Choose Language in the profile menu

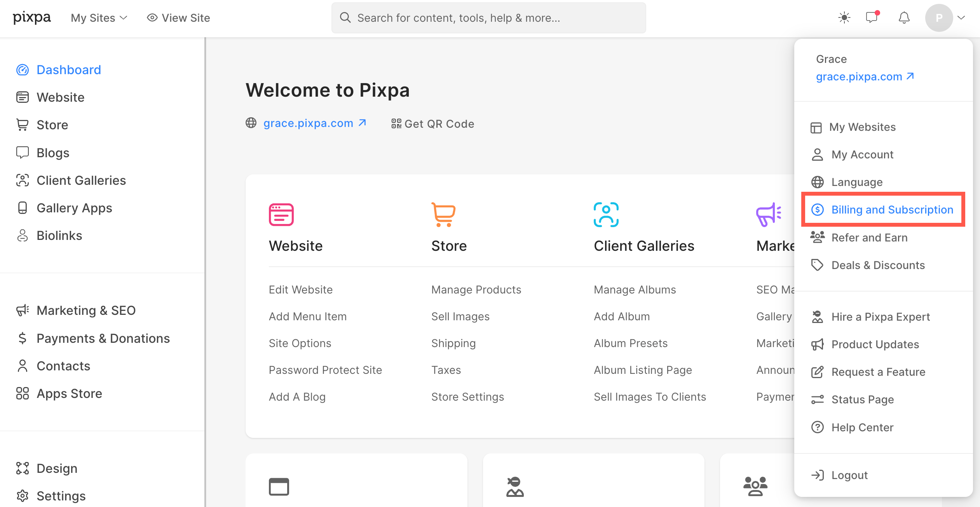(857, 182)
